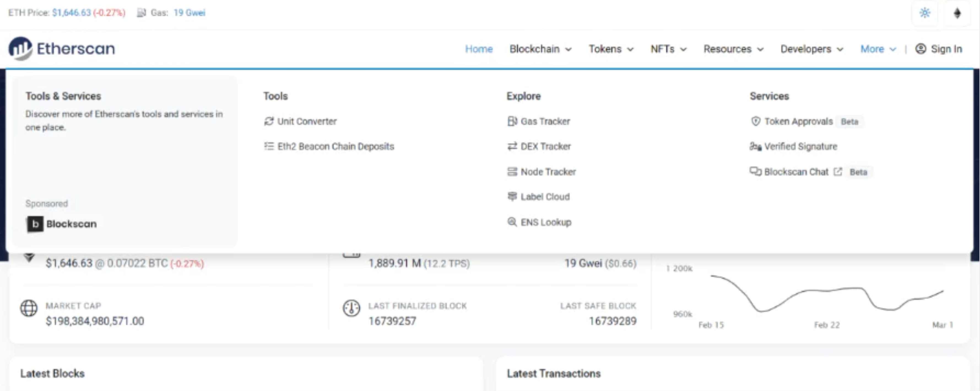Click the Token Approvals shield icon

click(x=756, y=121)
